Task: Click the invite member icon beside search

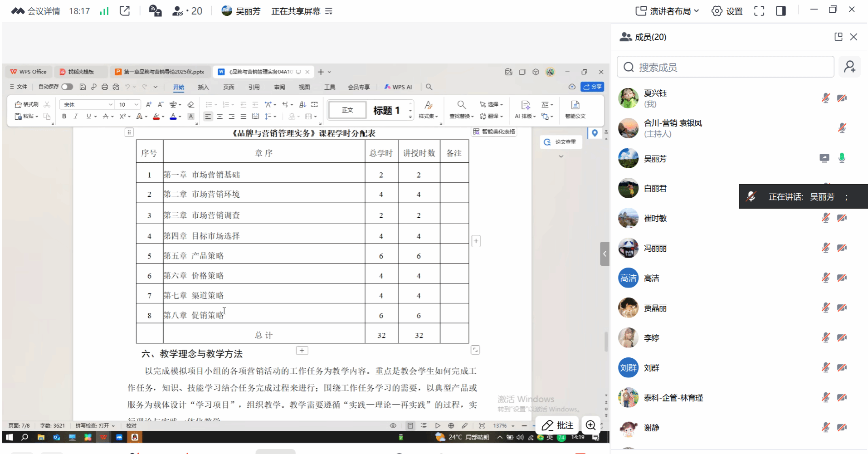Action: (x=849, y=67)
